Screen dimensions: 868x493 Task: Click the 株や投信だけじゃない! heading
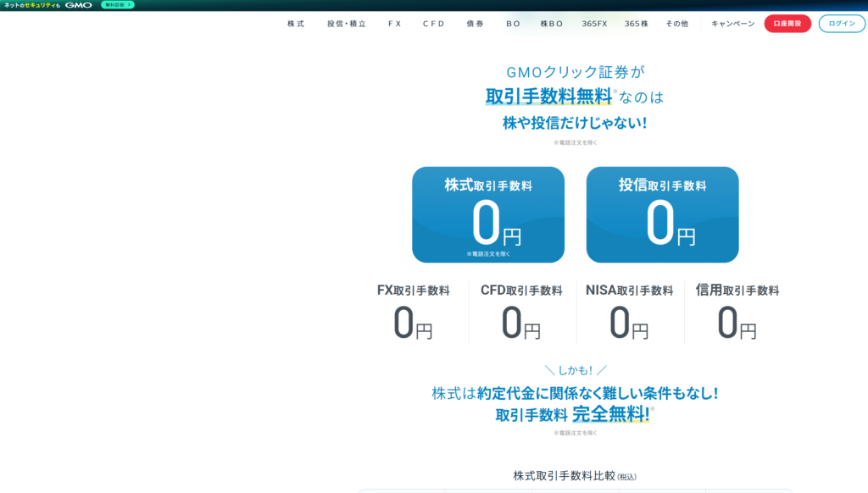(575, 123)
